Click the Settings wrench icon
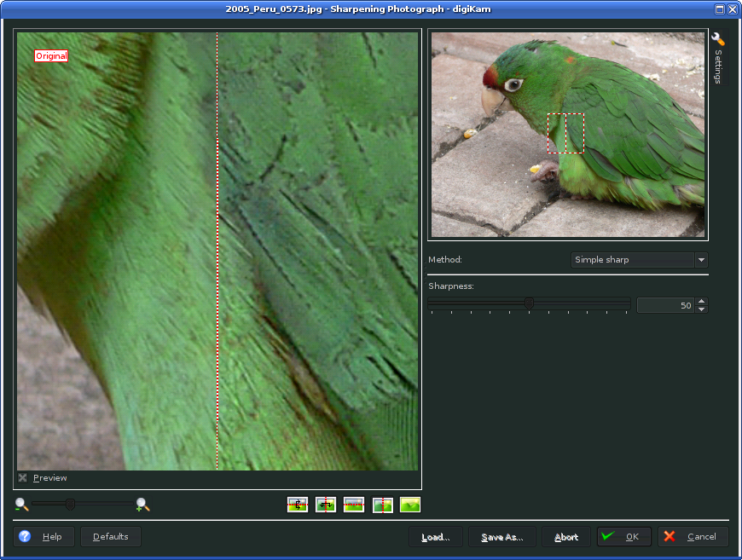742x560 pixels. click(x=718, y=39)
